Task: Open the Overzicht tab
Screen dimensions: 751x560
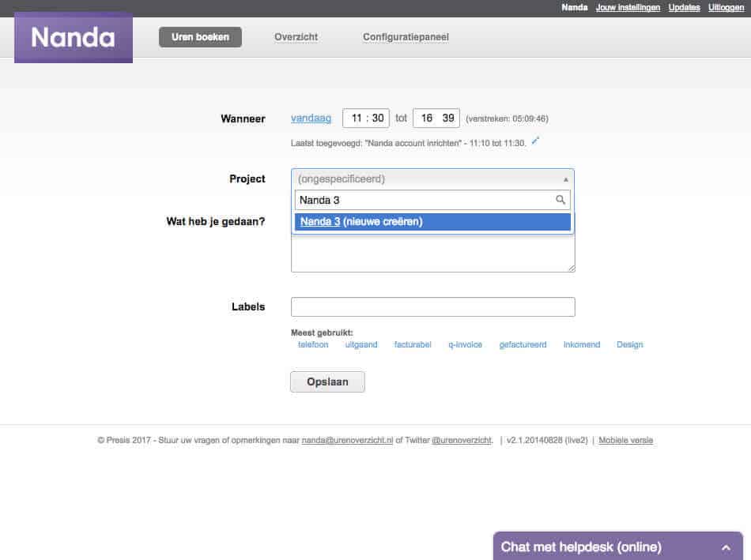Action: [x=296, y=37]
